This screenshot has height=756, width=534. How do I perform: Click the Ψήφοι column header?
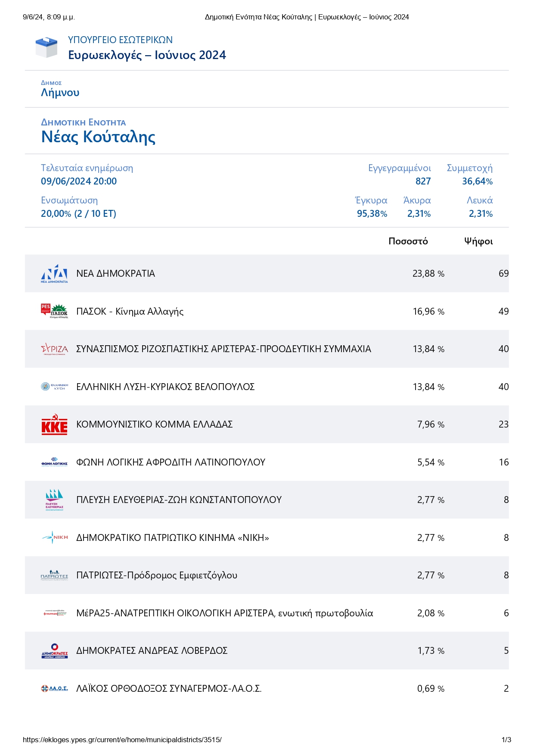click(x=478, y=241)
